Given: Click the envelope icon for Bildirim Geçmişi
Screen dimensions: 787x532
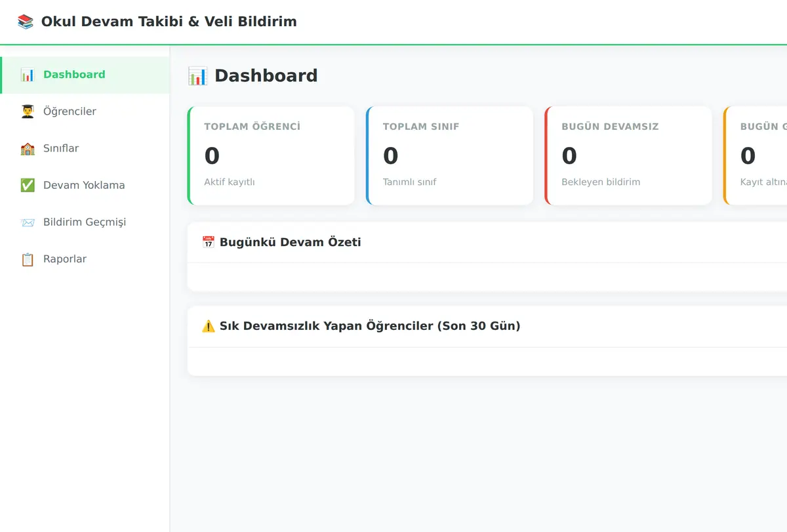Looking at the screenshot, I should tap(28, 222).
